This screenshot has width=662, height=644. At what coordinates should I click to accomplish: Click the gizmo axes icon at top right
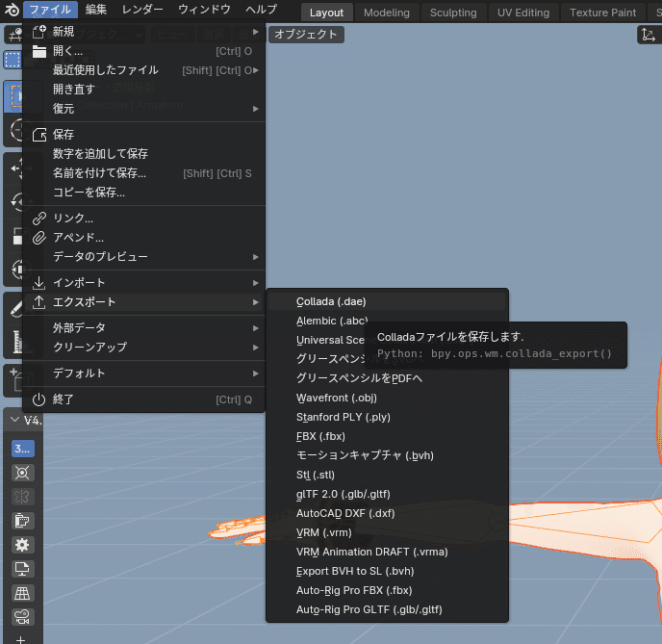coord(649,35)
